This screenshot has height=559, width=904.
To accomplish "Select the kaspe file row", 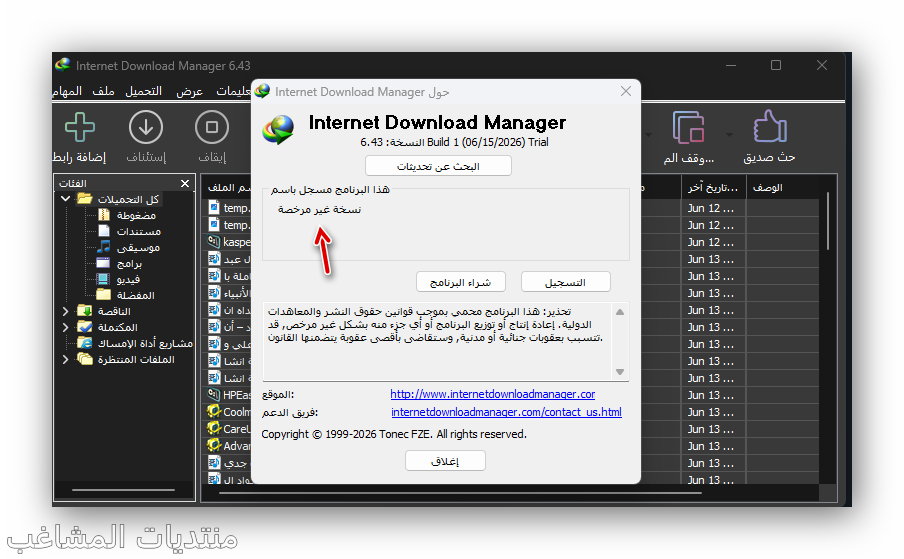I will 229,241.
